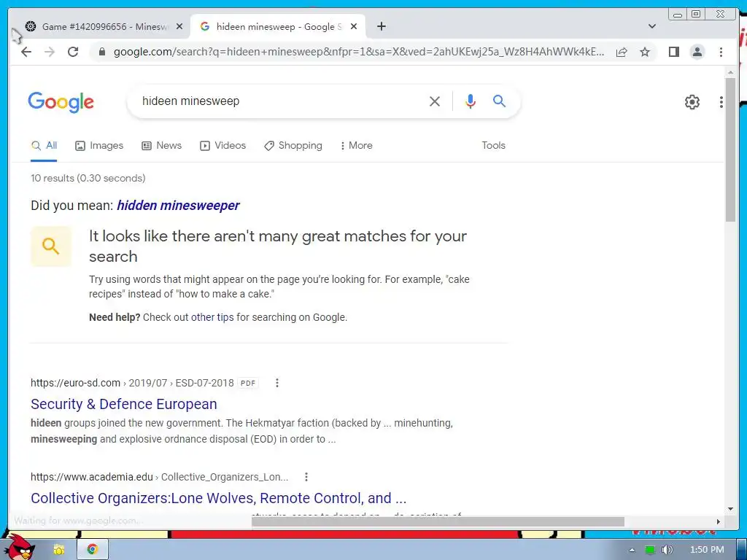This screenshot has width=747, height=560.
Task: Show hidden system tray icons
Action: 632,550
